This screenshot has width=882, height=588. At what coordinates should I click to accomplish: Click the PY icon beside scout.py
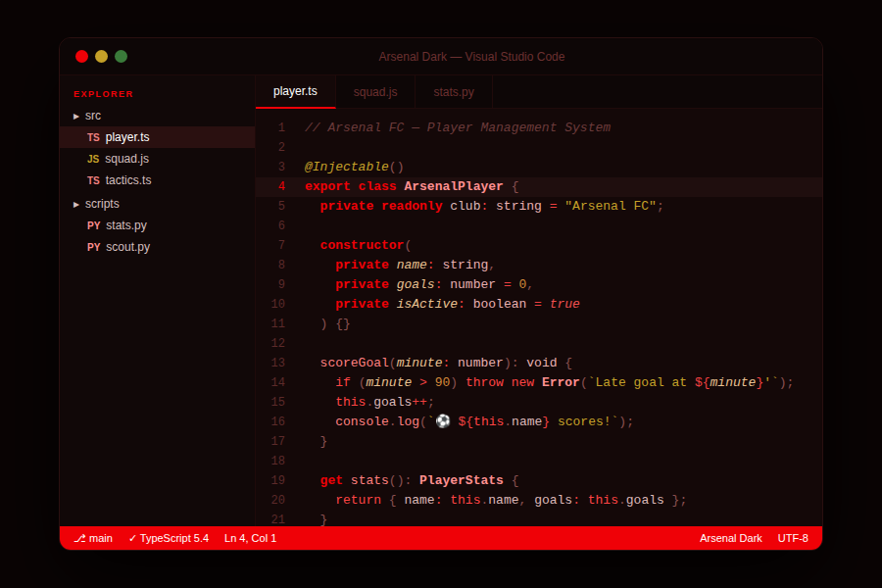[x=94, y=247]
